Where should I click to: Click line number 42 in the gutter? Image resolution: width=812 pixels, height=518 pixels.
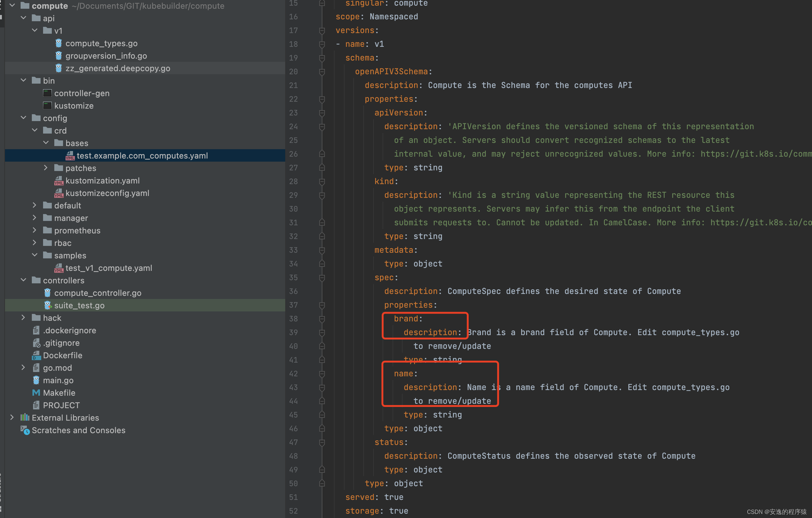(293, 374)
